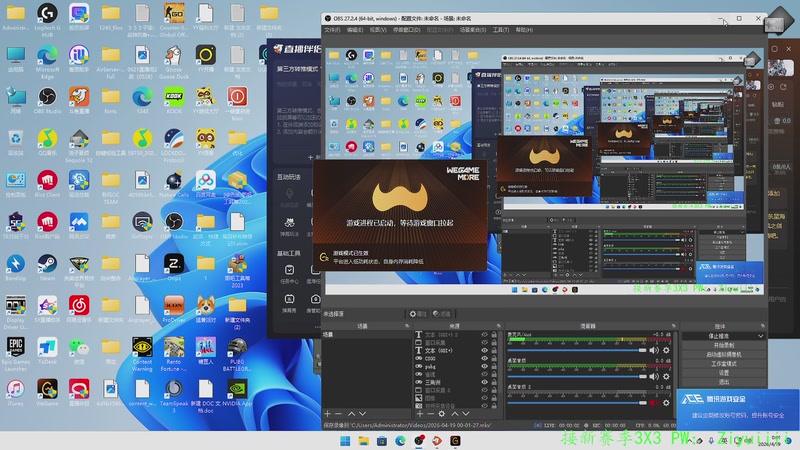Click the 设置 button in controls

tap(722, 372)
